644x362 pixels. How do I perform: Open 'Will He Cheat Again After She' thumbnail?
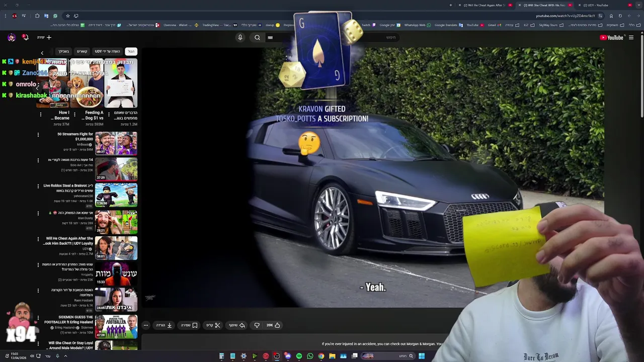pyautogui.click(x=116, y=248)
